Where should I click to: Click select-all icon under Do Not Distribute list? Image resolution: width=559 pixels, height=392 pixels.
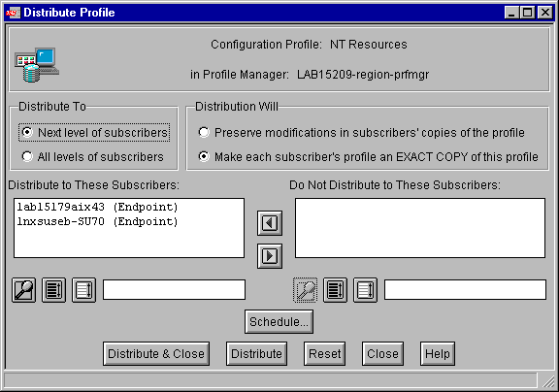[335, 290]
